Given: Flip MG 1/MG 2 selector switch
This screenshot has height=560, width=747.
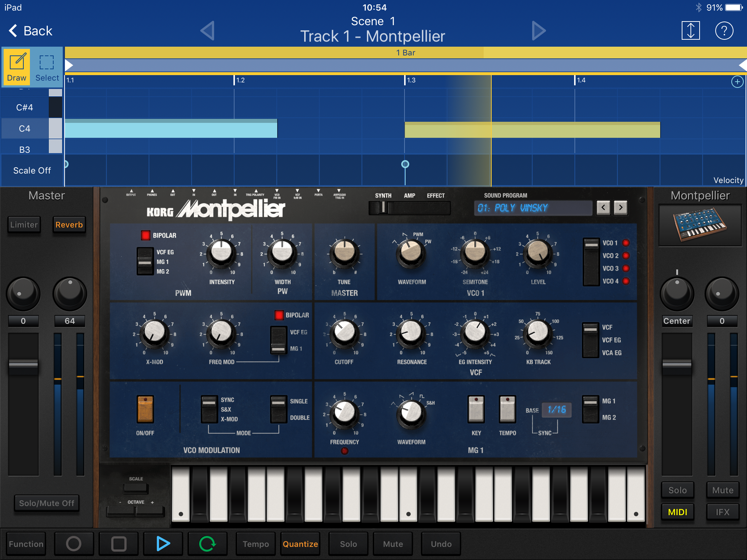Looking at the screenshot, I should 591,409.
